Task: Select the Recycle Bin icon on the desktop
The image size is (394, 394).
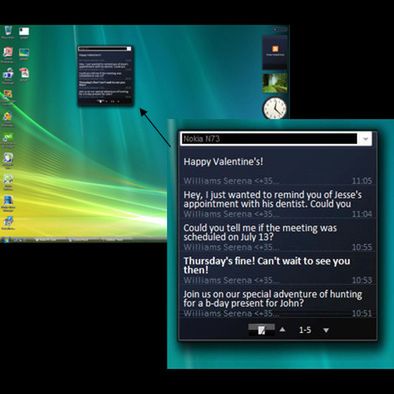Action: [x=8, y=33]
